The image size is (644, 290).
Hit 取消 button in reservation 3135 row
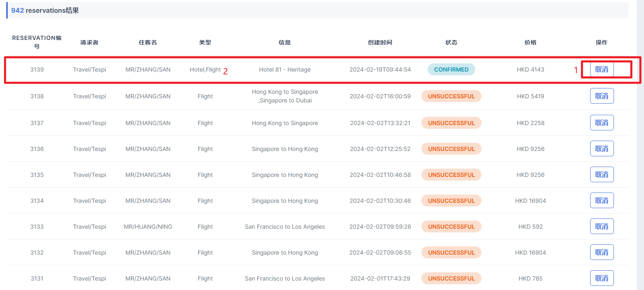click(x=602, y=174)
